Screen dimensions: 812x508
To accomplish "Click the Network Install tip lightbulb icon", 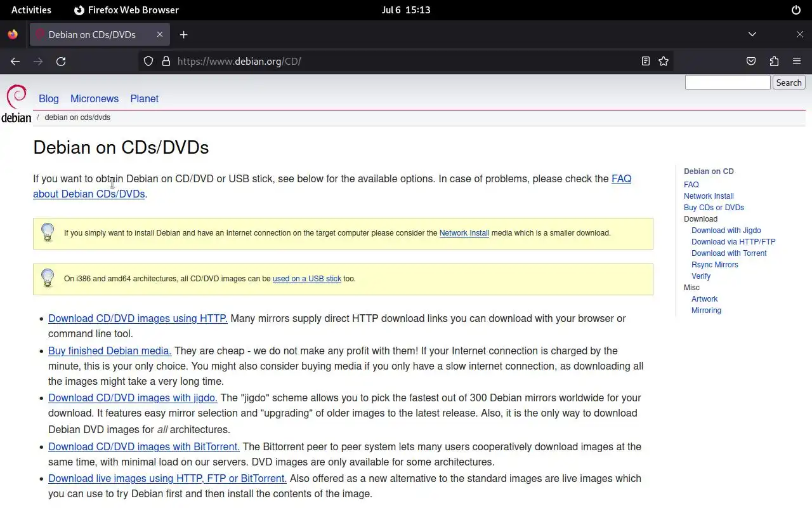I will [48, 232].
